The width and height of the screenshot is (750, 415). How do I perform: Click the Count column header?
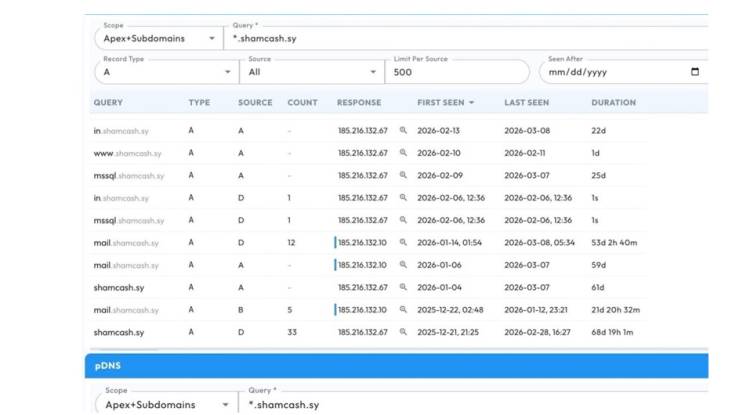[302, 103]
